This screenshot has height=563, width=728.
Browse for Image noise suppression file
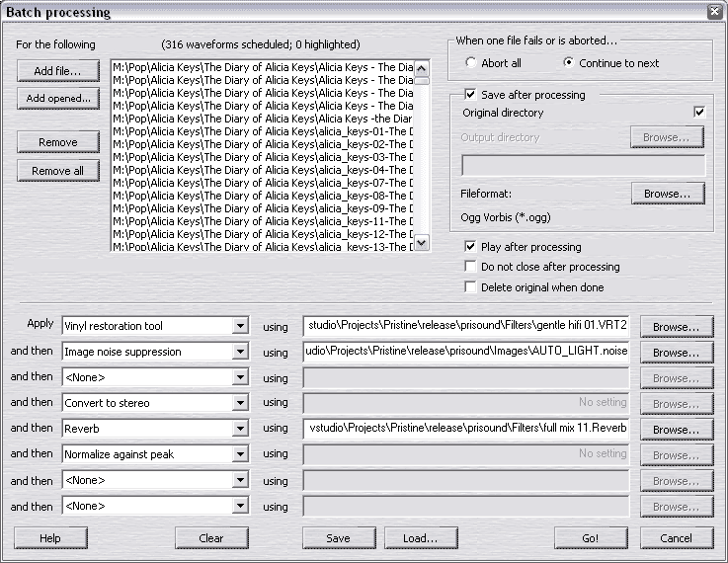click(676, 353)
